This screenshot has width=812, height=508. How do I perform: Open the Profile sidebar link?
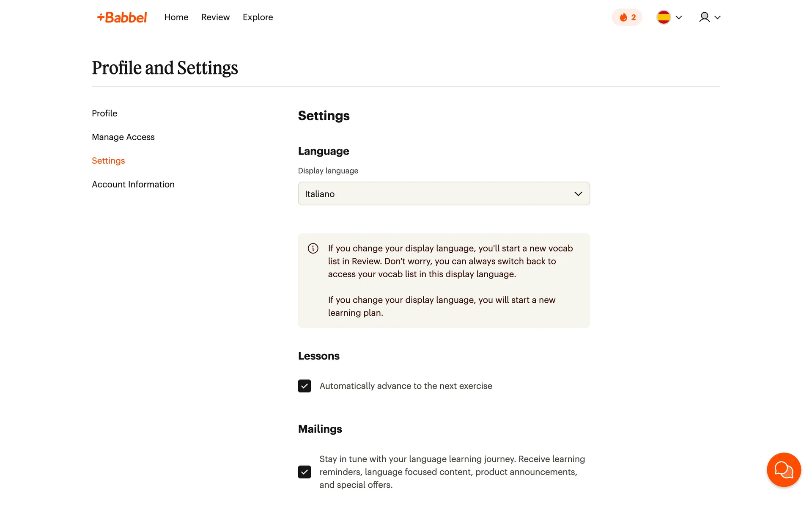coord(104,113)
